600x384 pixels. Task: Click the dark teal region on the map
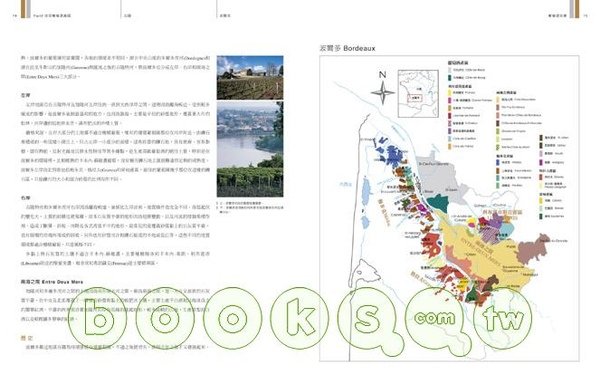(439, 203)
